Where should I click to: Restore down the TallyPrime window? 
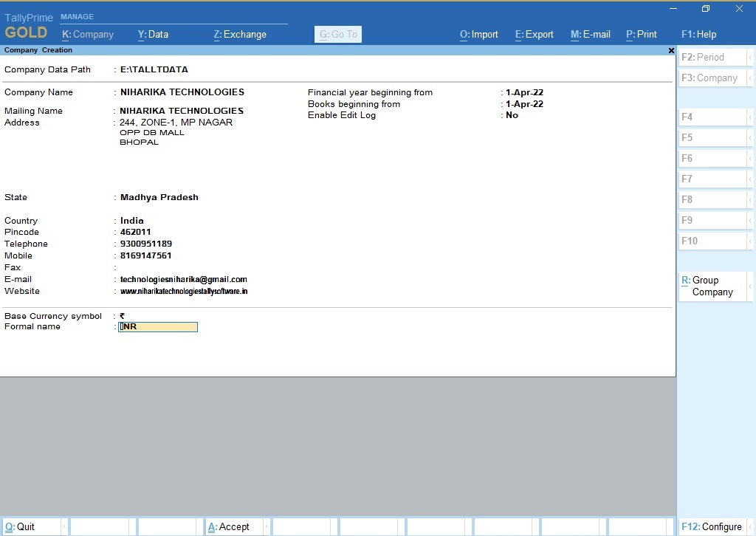tap(706, 9)
